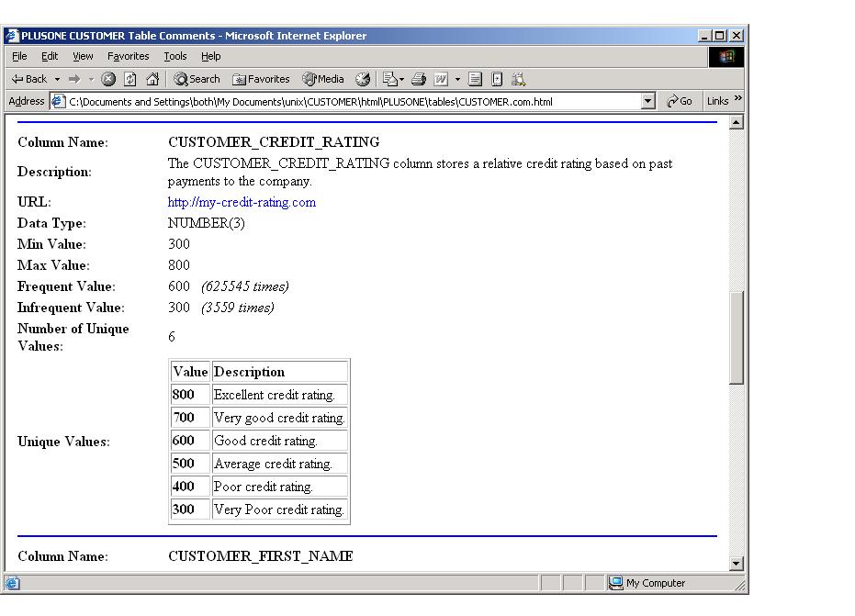Open the Search pane
Image resolution: width=855 pixels, height=616 pixels.
tap(197, 79)
